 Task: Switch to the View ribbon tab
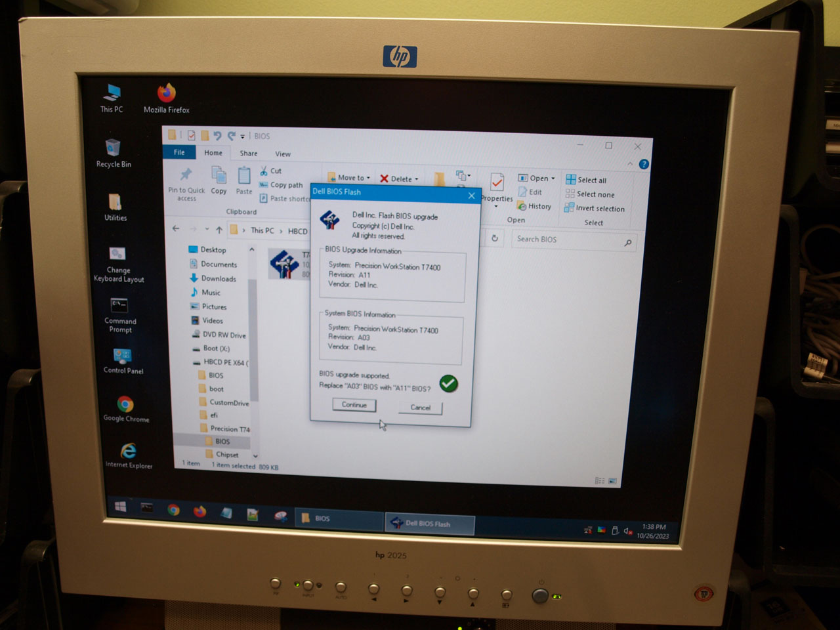coord(283,154)
